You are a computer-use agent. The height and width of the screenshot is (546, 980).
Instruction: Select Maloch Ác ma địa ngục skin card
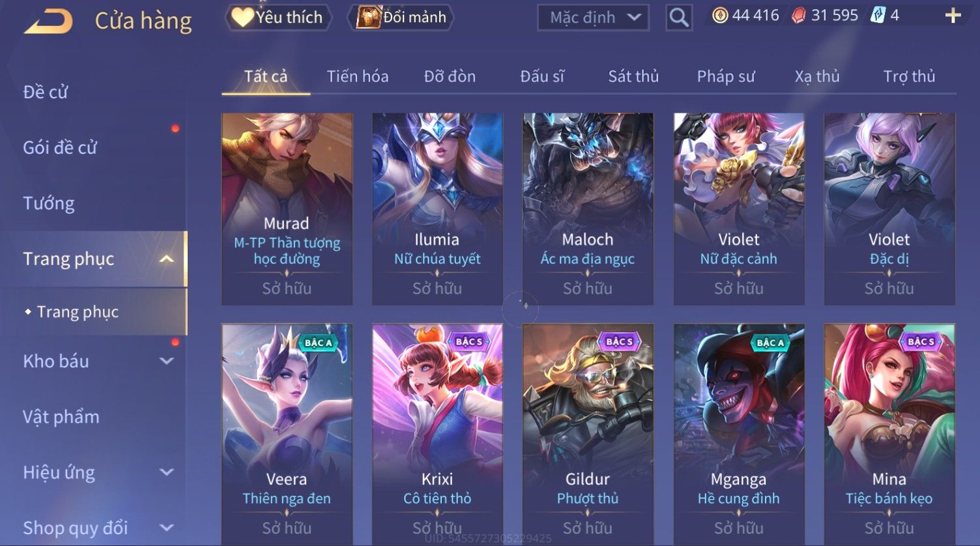coord(588,209)
